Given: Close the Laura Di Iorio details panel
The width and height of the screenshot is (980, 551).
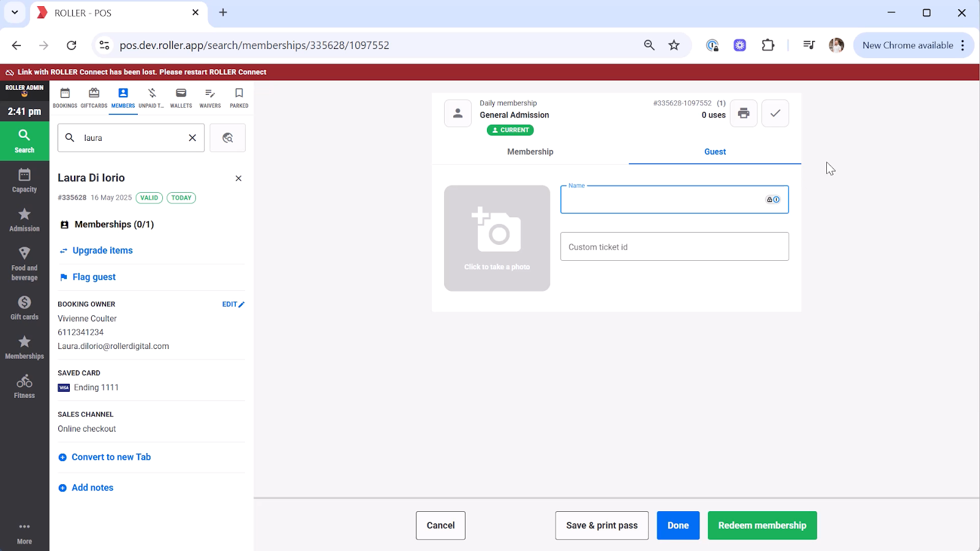Looking at the screenshot, I should coord(238,178).
